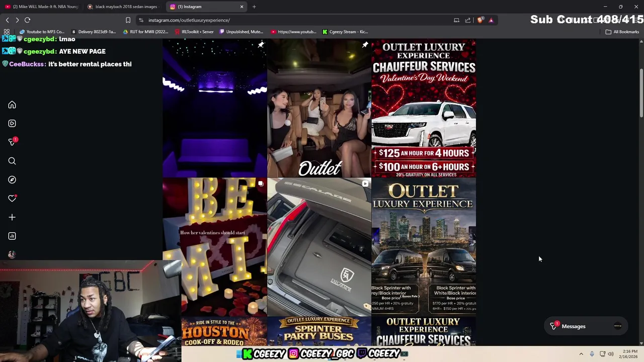Image resolution: width=644 pixels, height=362 pixels.
Task: Switch to the Mike WiLL Made-It YouTube tab
Action: (41, 7)
